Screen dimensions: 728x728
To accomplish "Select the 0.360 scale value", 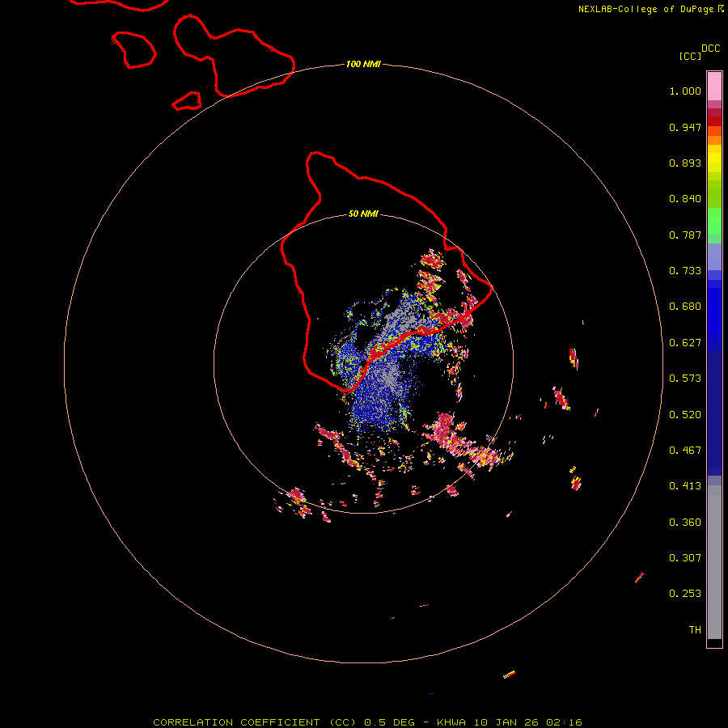I will [x=685, y=523].
